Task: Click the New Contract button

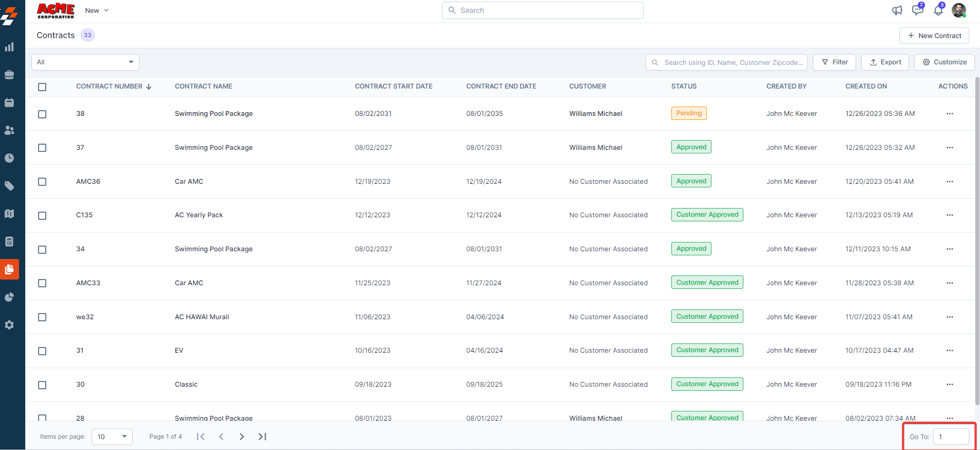Action: (x=934, y=36)
